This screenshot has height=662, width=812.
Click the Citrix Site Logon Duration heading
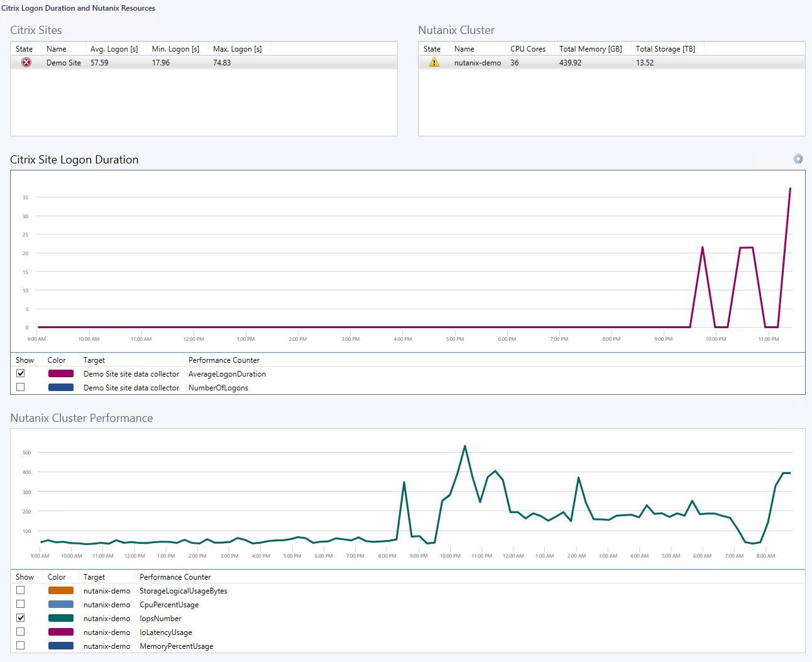click(74, 160)
